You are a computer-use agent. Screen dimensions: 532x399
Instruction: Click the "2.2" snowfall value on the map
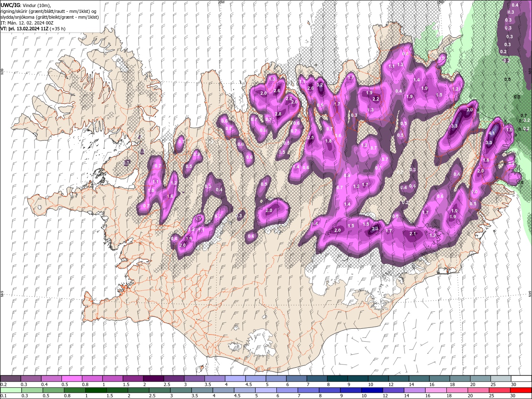pyautogui.click(x=376, y=99)
